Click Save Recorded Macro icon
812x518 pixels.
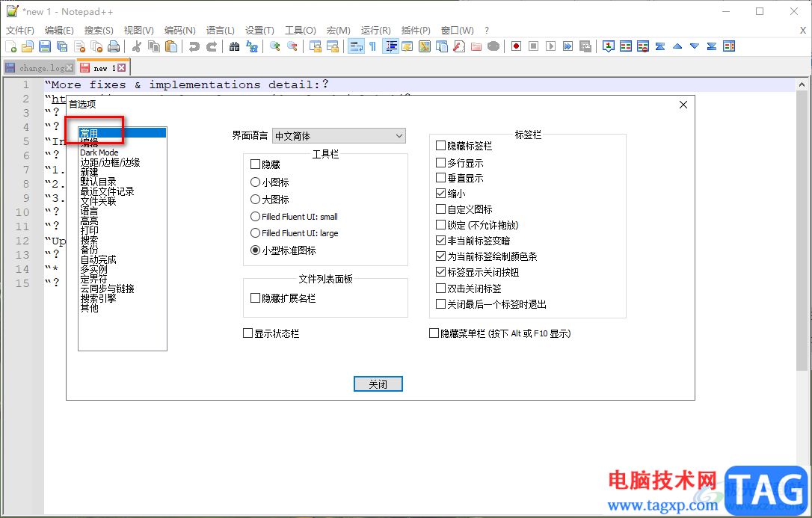(585, 46)
